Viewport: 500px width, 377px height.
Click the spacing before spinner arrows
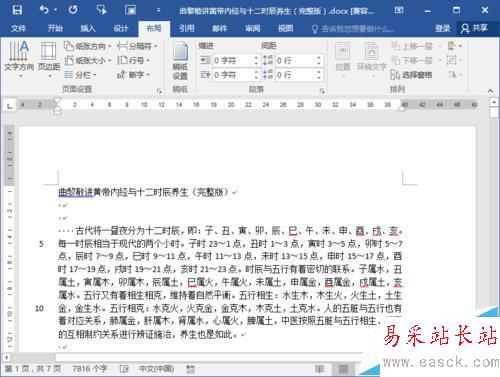(319, 61)
